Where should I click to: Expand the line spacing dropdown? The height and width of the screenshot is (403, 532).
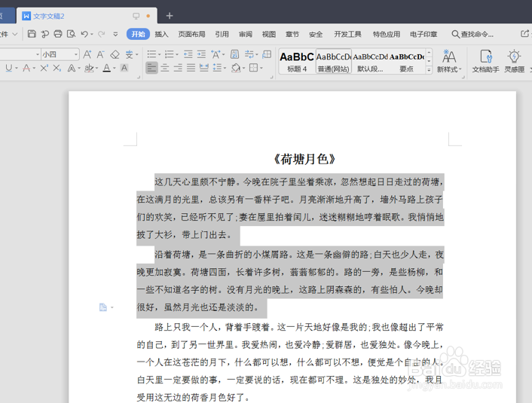point(225,69)
